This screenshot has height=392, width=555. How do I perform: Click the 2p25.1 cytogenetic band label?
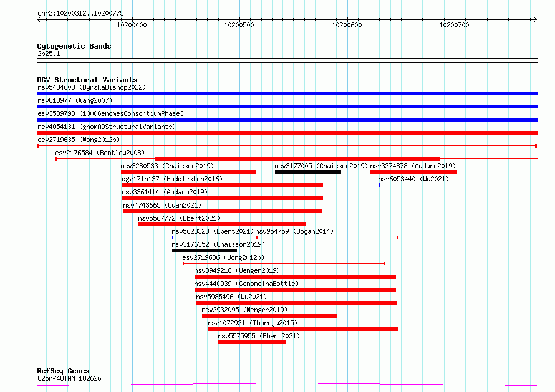click(x=49, y=54)
